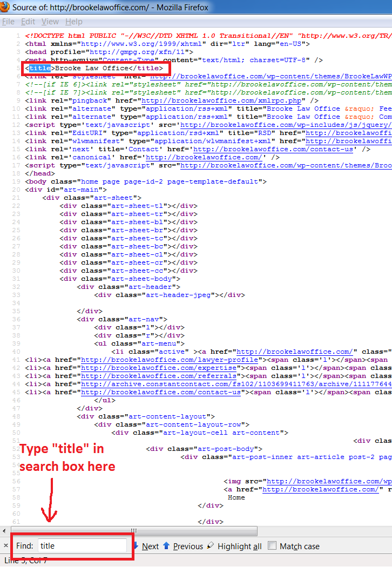Open the themes script src link on line 17
The height and width of the screenshot is (567, 392).
(286, 165)
